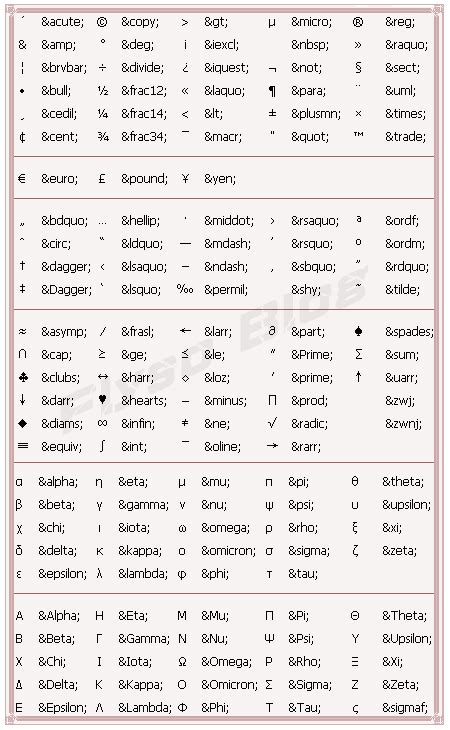Select the &Dagger; entity code
Screen dimensions: 450x730
tap(67, 290)
